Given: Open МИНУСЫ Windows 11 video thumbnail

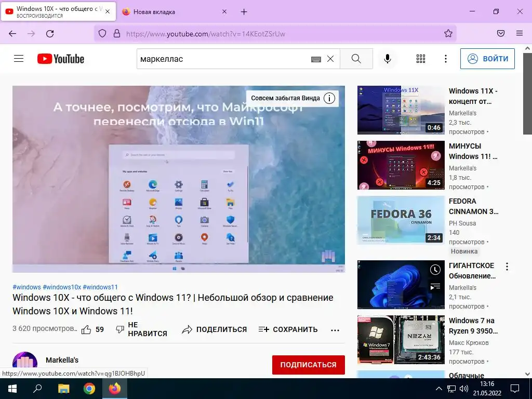Looking at the screenshot, I should [x=401, y=165].
